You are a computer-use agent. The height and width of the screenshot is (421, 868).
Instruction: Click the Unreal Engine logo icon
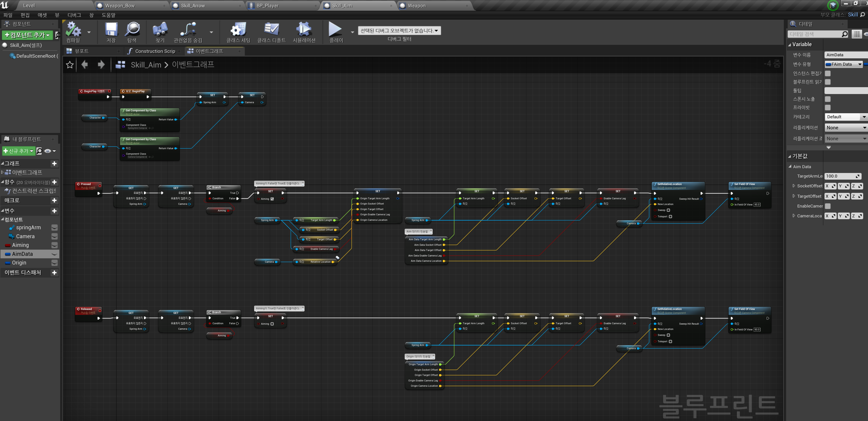(5, 5)
